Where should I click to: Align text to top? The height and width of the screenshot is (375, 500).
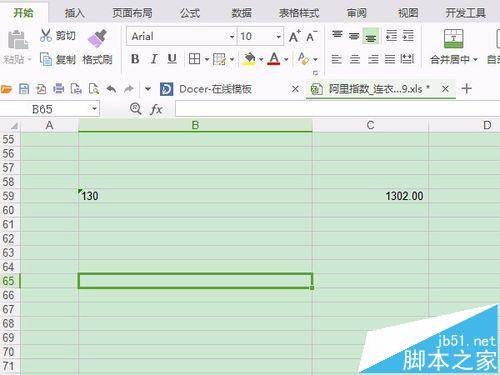pyautogui.click(x=337, y=35)
